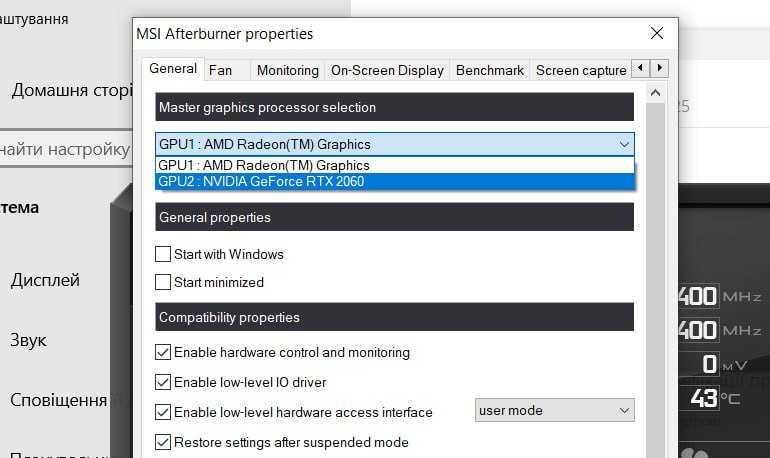Viewport: 770px width, 458px height.
Task: Open the Screen capture tab
Action: pos(581,70)
